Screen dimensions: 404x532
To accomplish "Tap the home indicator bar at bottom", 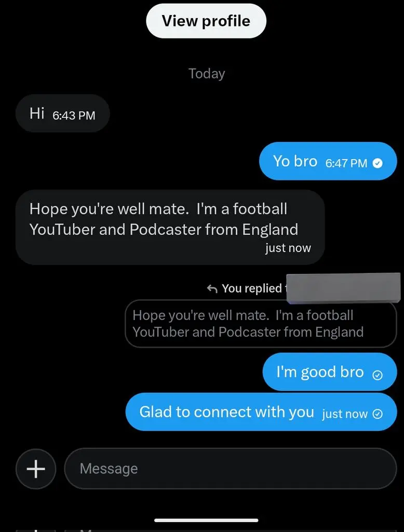I will [x=206, y=520].
